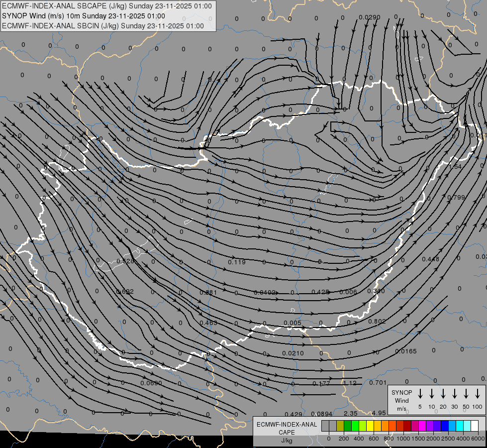Pick the pure blue CAPE legend swatch
Screen dimensions: 487x448
(444, 426)
